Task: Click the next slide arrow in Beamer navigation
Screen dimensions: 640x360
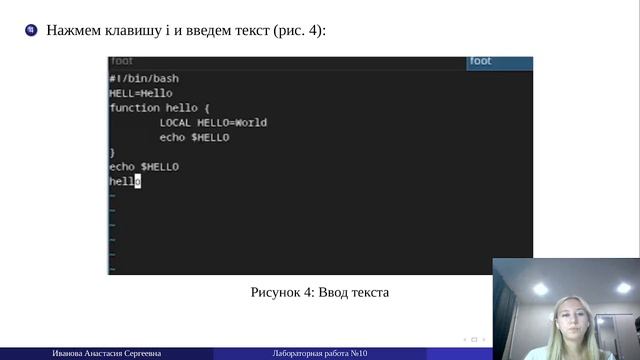Action: [x=484, y=340]
